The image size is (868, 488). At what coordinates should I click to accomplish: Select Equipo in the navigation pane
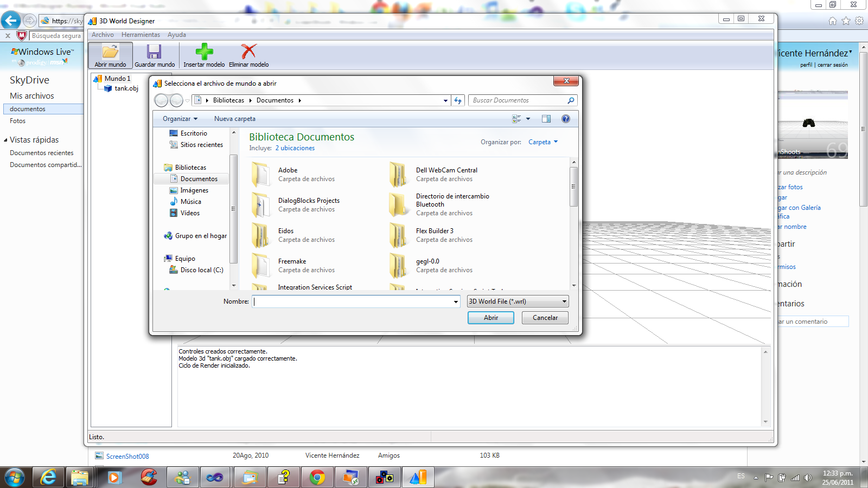coord(185,259)
